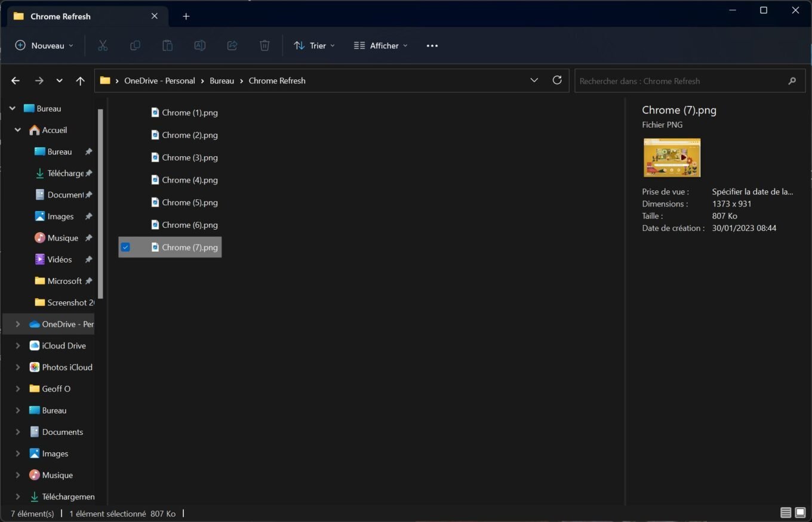Unpin Vidéos from quick access
This screenshot has width=812, height=522.
coord(88,260)
